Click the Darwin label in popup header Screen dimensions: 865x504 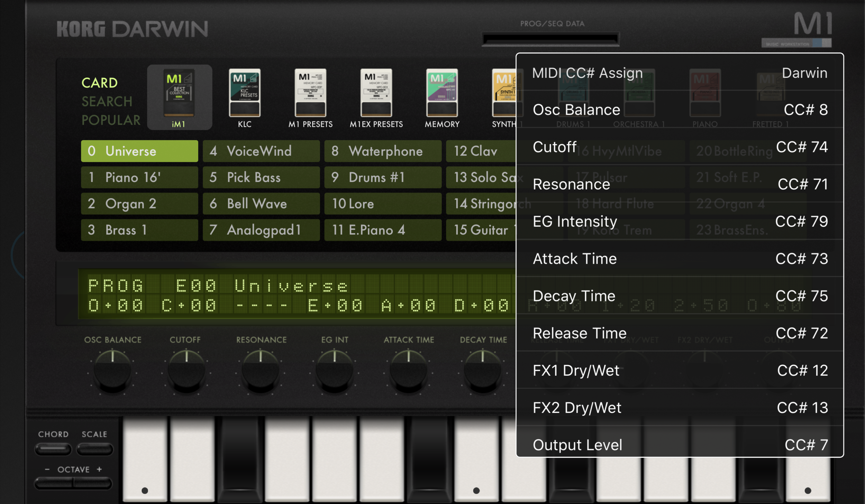[x=804, y=73]
